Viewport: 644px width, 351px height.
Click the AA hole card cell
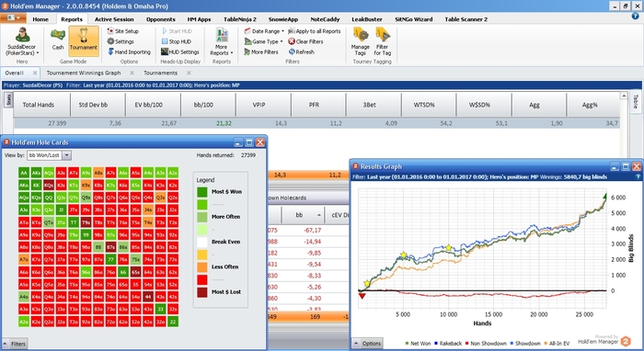pos(24,173)
